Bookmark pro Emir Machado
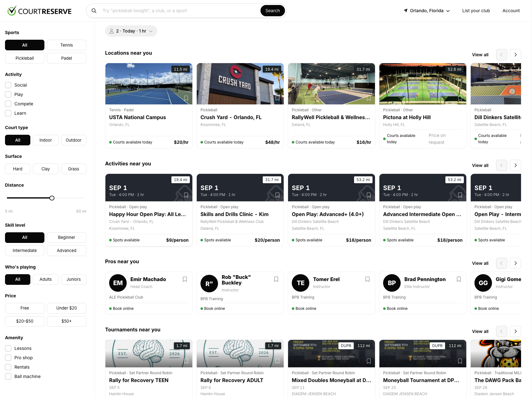Image resolution: width=532 pixels, height=398 pixels. [x=185, y=279]
